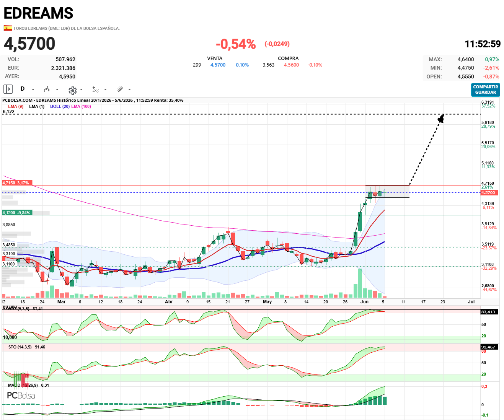
Task: Click the EUR value 2.321.386
Action: (x=63, y=68)
